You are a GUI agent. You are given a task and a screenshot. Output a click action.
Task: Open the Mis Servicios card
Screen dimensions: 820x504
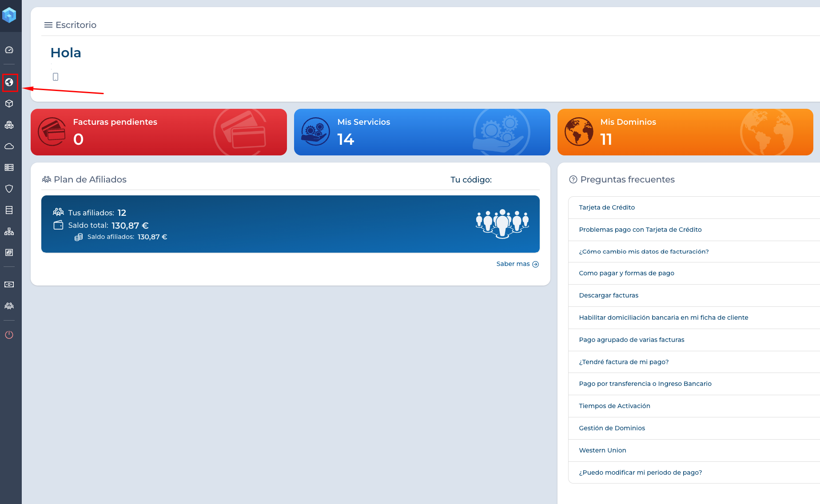click(422, 132)
